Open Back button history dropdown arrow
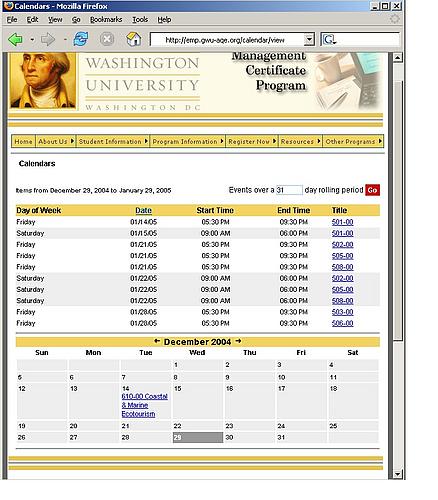 tap(32, 40)
